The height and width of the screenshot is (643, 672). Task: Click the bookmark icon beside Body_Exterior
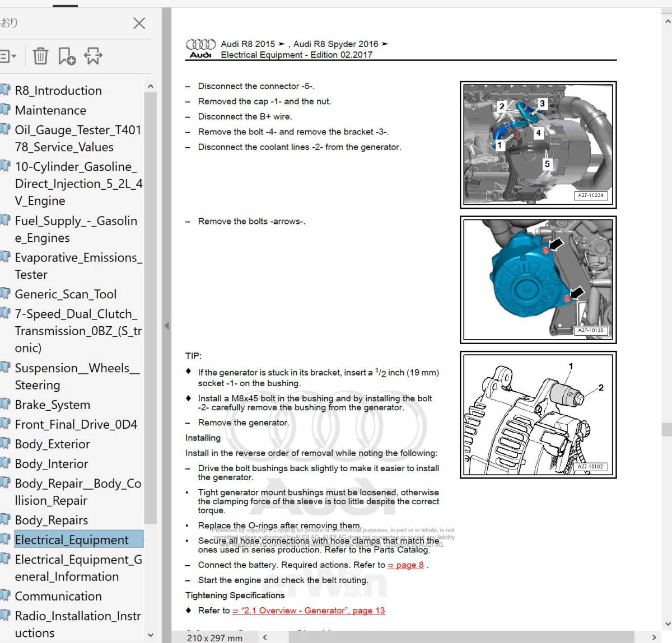coord(5,444)
